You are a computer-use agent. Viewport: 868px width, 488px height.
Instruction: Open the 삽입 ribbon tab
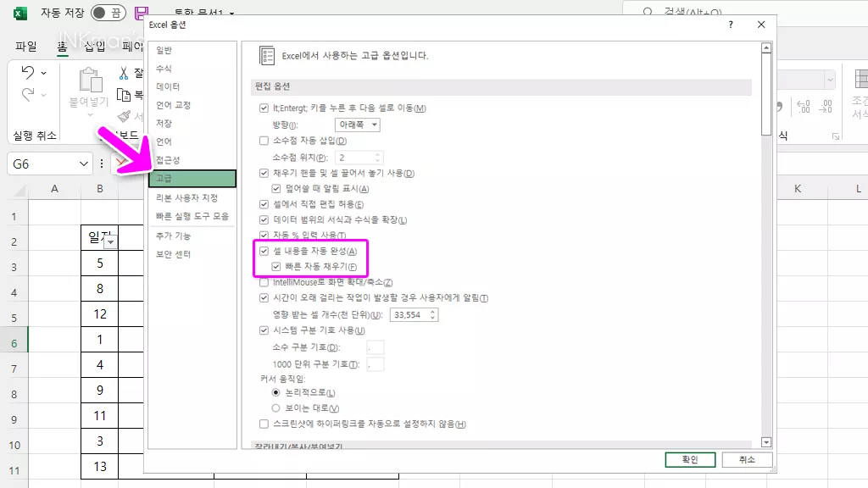coord(95,47)
